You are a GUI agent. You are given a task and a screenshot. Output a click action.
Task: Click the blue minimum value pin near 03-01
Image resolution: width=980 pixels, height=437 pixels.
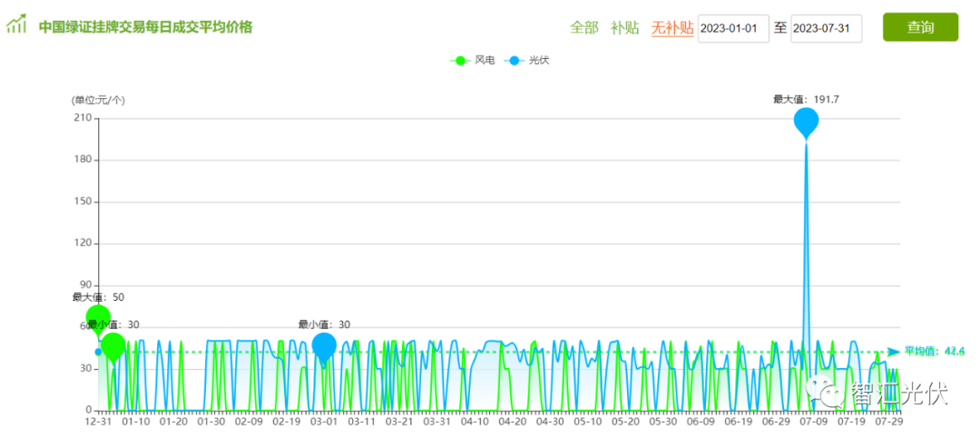pos(324,345)
